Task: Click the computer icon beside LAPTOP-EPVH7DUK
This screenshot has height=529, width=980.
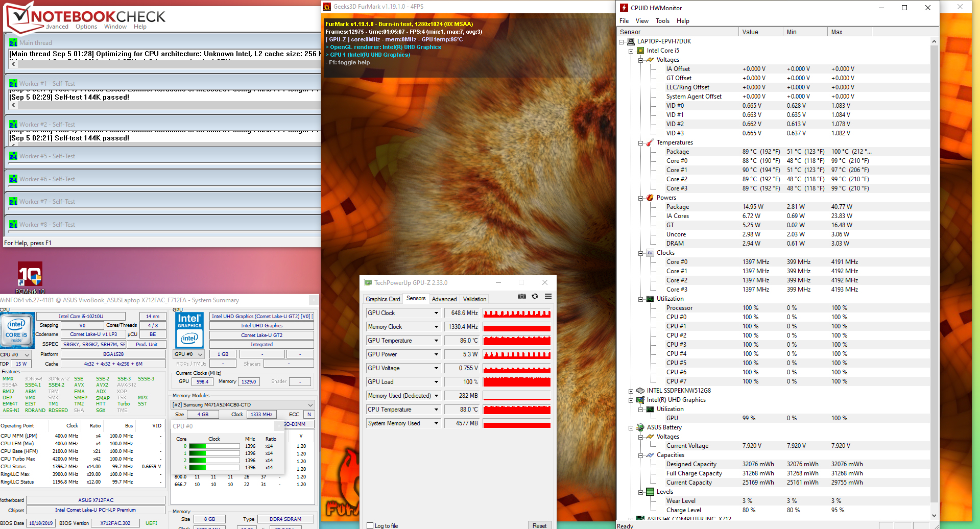Action: (x=631, y=41)
